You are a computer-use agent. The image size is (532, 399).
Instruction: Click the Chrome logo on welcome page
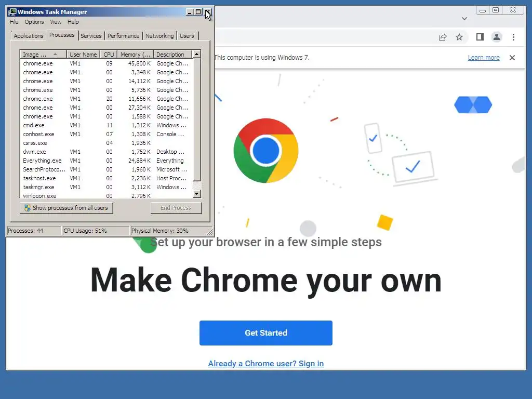[266, 151]
